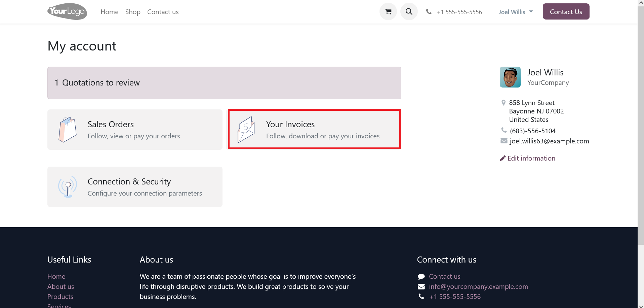Select Home in the top navigation
The height and width of the screenshot is (308, 644).
coord(109,12)
